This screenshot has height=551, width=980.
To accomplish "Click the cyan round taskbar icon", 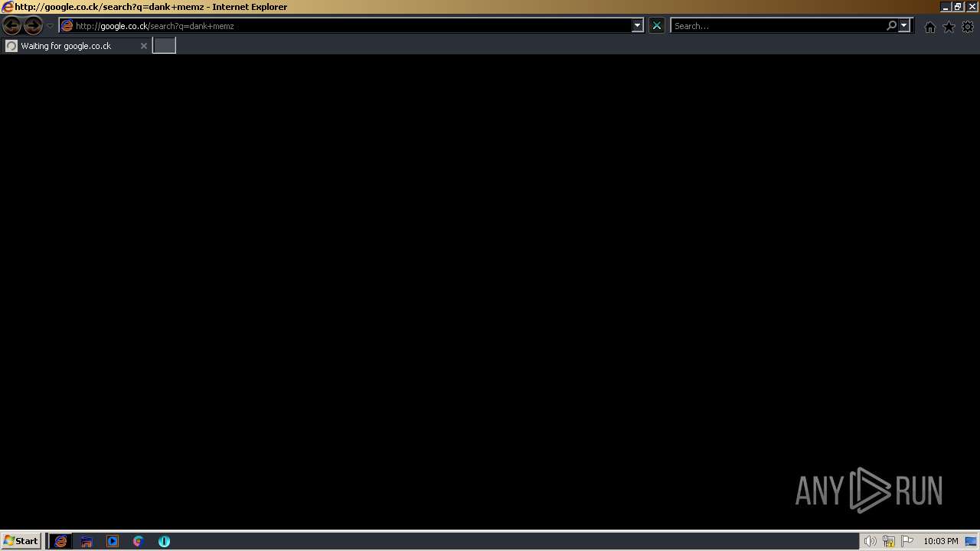I will click(x=164, y=541).
